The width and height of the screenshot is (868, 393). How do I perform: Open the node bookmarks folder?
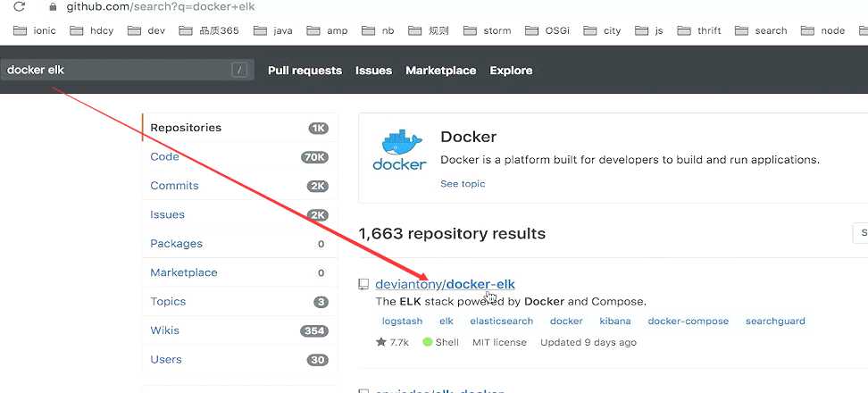point(822,30)
